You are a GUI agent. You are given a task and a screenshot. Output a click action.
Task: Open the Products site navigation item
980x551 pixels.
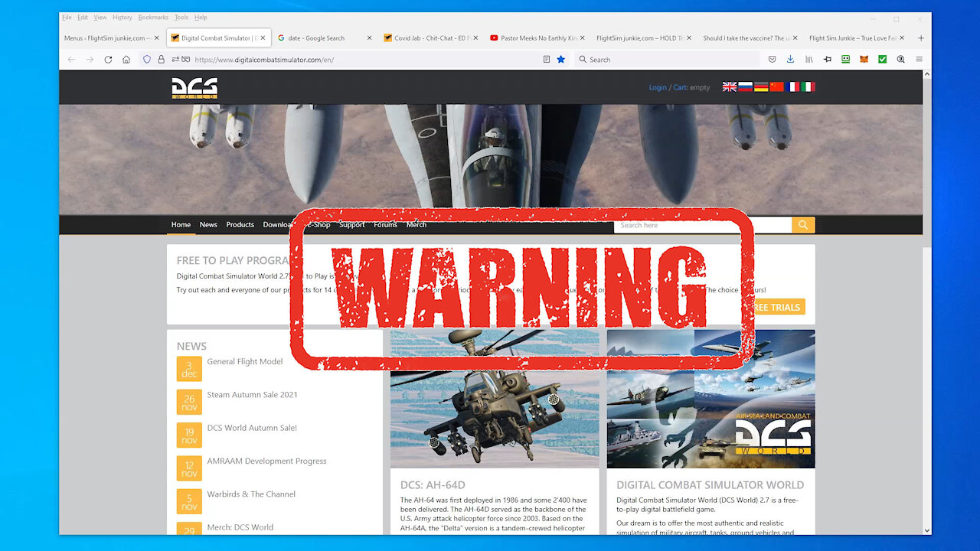(x=240, y=225)
